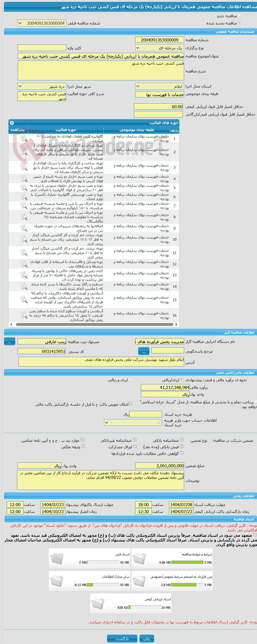Click the مشاهده column header
The image size is (257, 644).
coord(18,130)
